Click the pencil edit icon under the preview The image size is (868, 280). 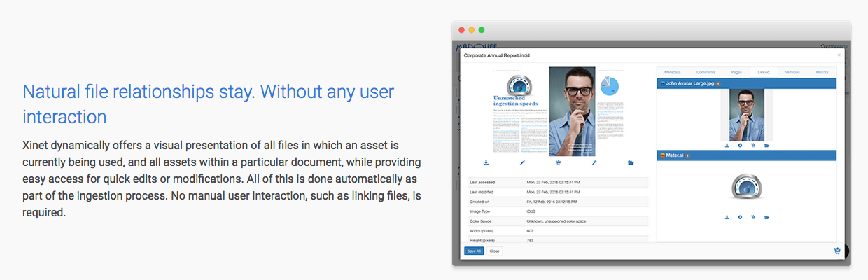(x=522, y=162)
